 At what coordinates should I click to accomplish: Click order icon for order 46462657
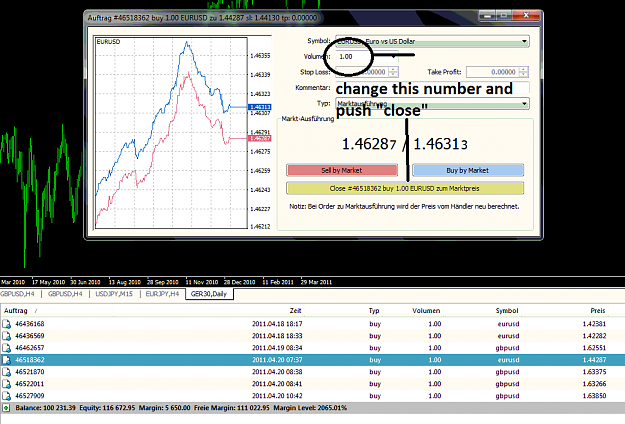coord(6,348)
